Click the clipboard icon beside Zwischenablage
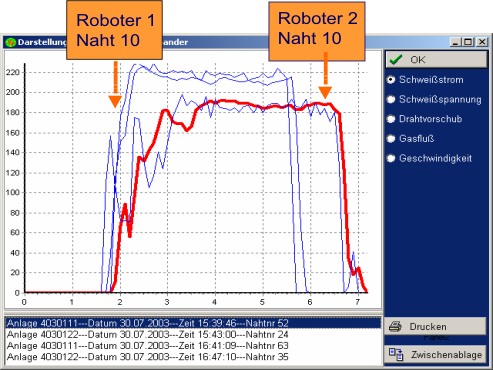Image resolution: width=493 pixels, height=370 pixels. point(396,354)
